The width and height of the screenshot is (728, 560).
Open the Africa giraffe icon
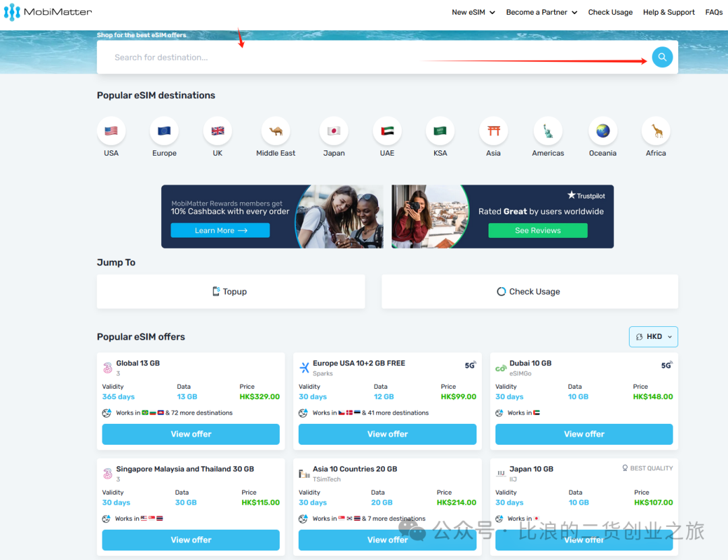(656, 131)
